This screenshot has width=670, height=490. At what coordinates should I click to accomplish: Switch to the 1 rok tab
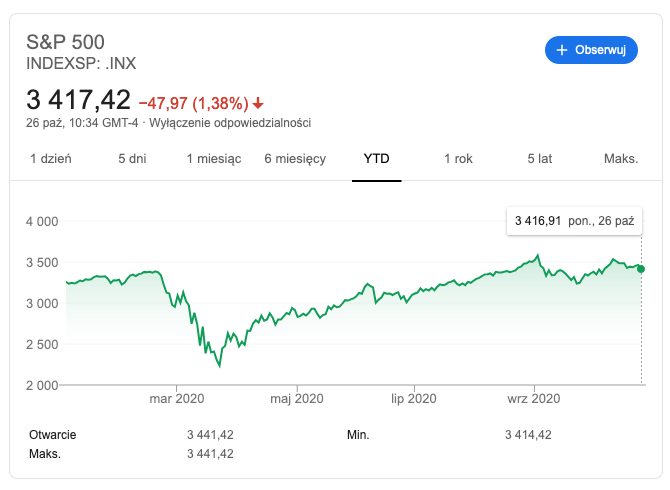tap(458, 158)
